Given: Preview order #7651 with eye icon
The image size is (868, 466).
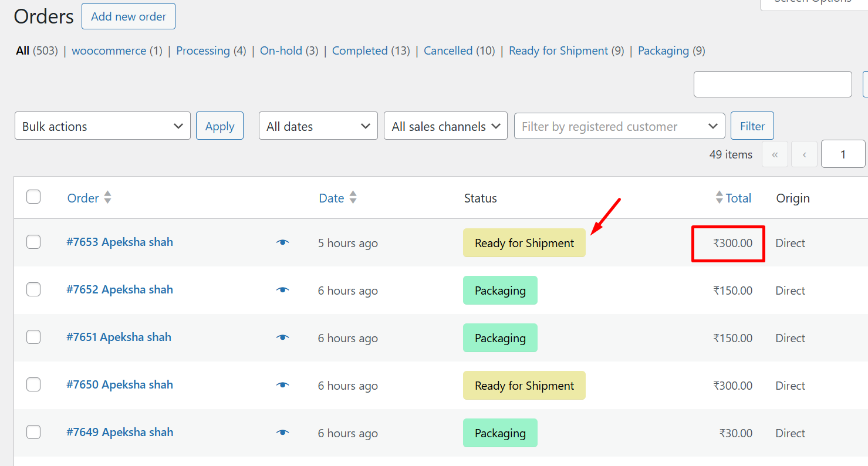Looking at the screenshot, I should 283,337.
